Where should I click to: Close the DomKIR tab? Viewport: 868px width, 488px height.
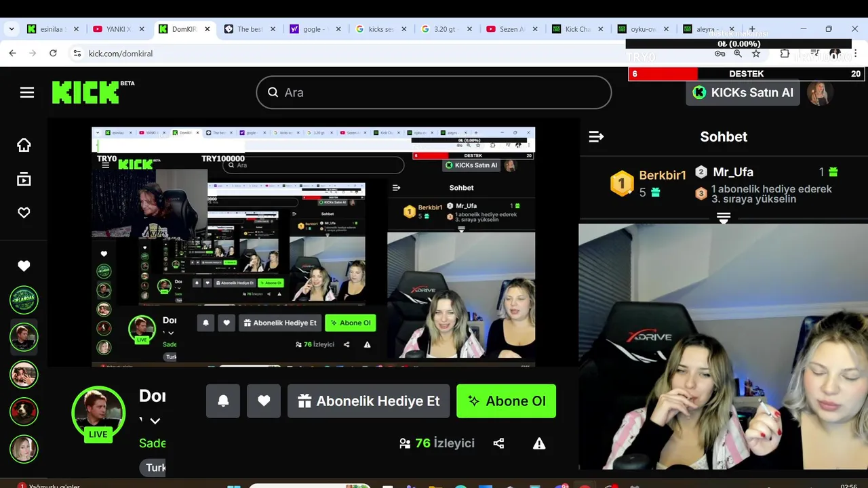click(x=207, y=29)
